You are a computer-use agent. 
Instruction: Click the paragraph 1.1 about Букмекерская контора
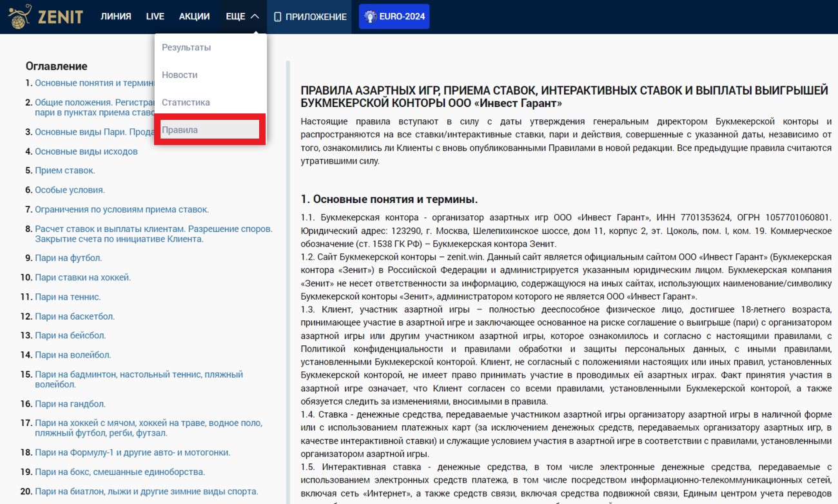tap(566, 231)
